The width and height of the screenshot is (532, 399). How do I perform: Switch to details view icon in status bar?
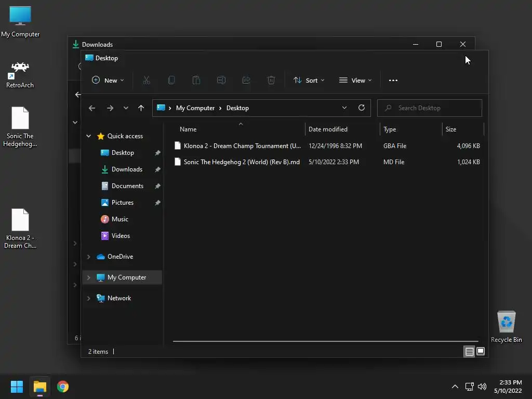pos(469,352)
